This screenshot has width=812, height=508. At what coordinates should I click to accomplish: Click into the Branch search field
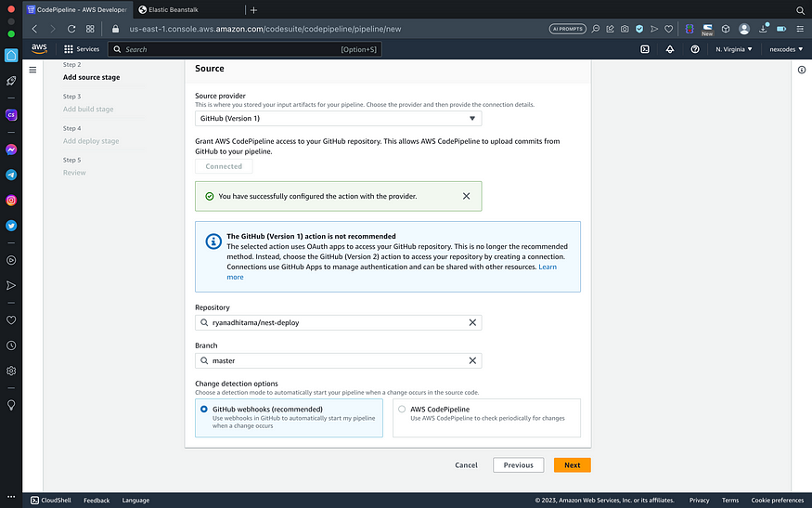pos(338,360)
